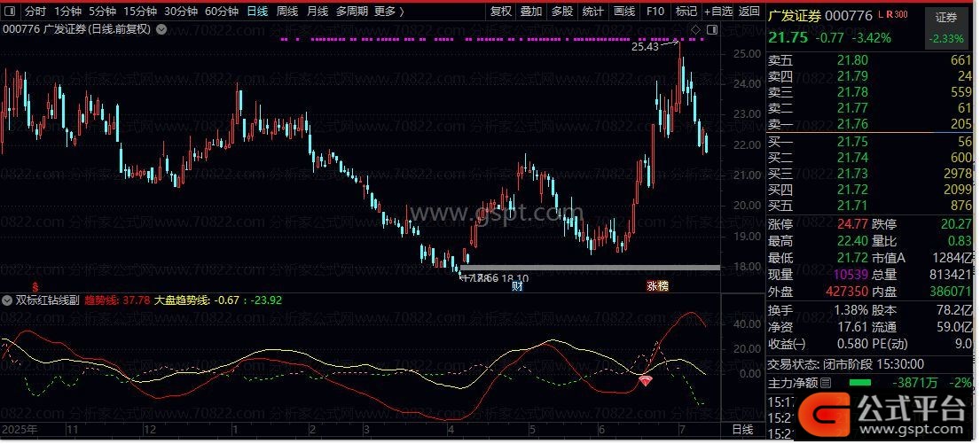Toggle the left sidebar panel icon
This screenshot has height=444, width=980.
tap(11, 11)
